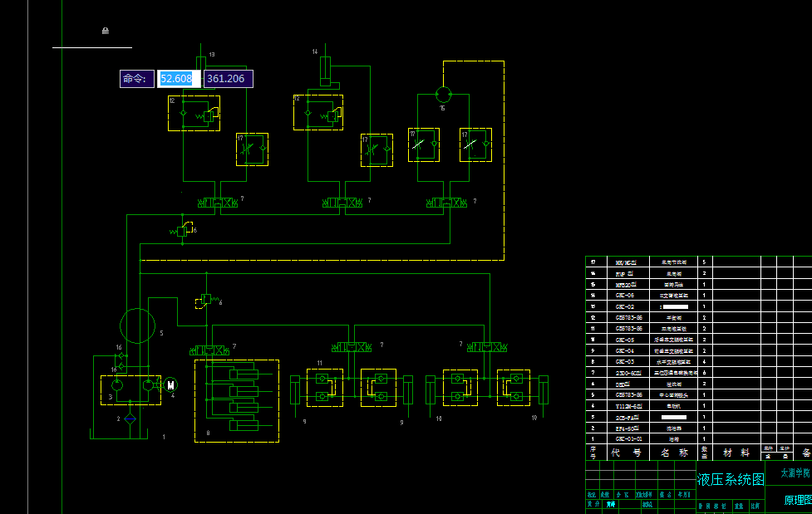Click the highlighted X coordinate field 52.608
812x514 pixels.
[x=179, y=79]
